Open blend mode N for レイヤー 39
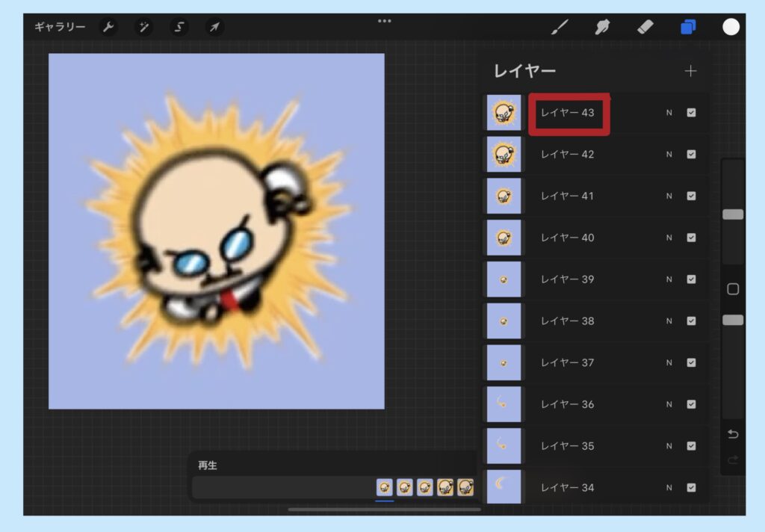Viewport: 765px width, 532px height. click(669, 279)
